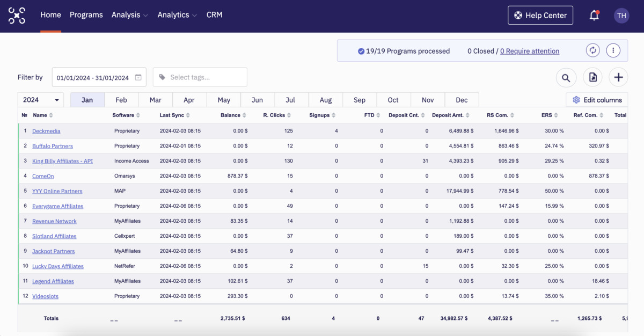Select the Sep month tab
The width and height of the screenshot is (644, 336).
click(360, 100)
